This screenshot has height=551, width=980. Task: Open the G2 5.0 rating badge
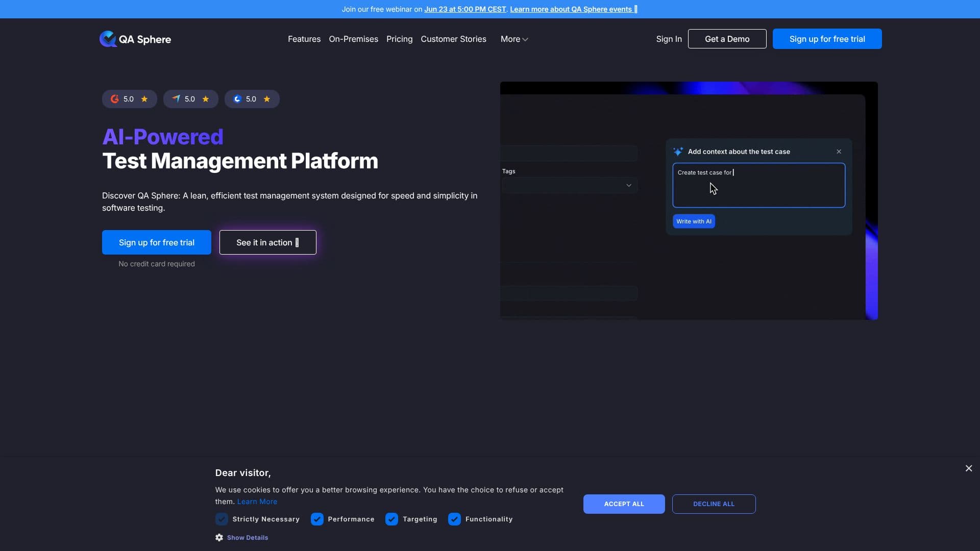[130, 99]
